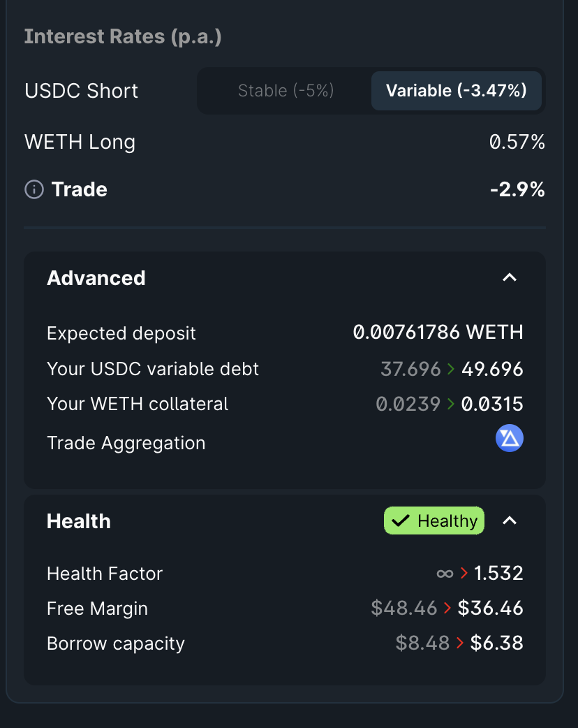Click the Healthy status badge
Viewport: 578px width, 728px height.
(434, 520)
